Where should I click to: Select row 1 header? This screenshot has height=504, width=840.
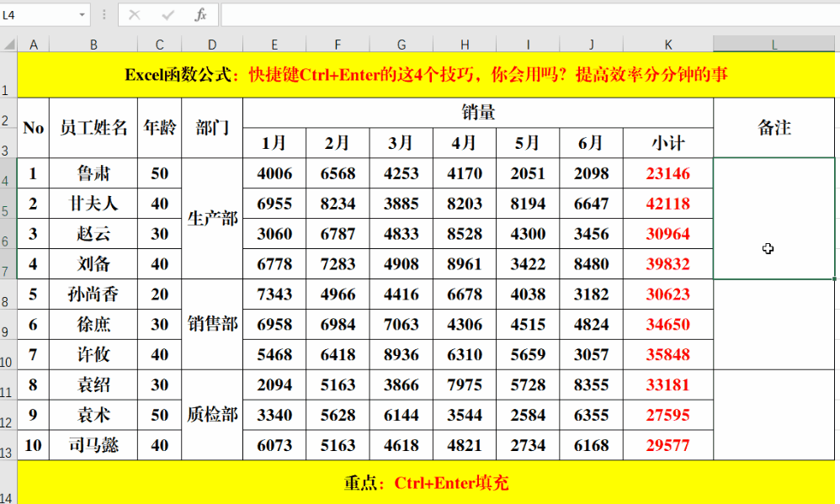coord(8,75)
